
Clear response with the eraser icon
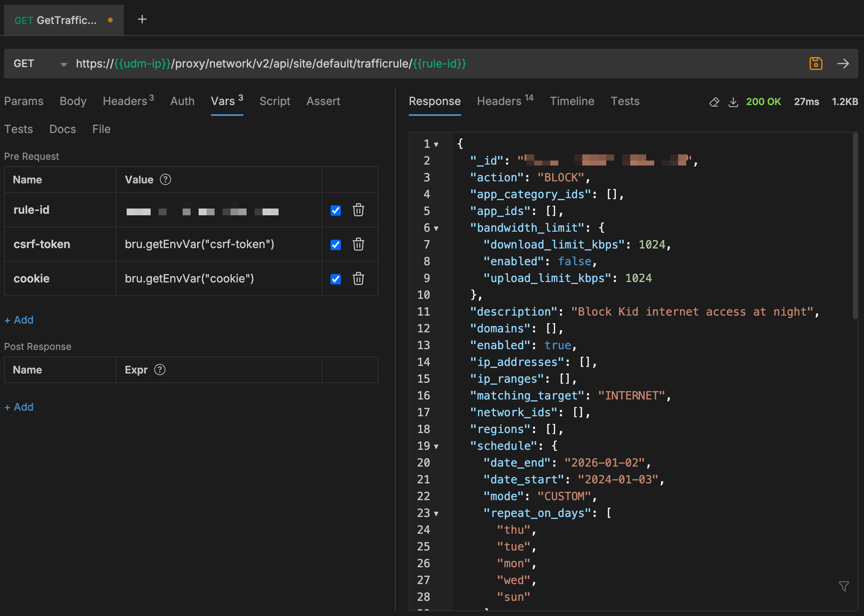714,102
